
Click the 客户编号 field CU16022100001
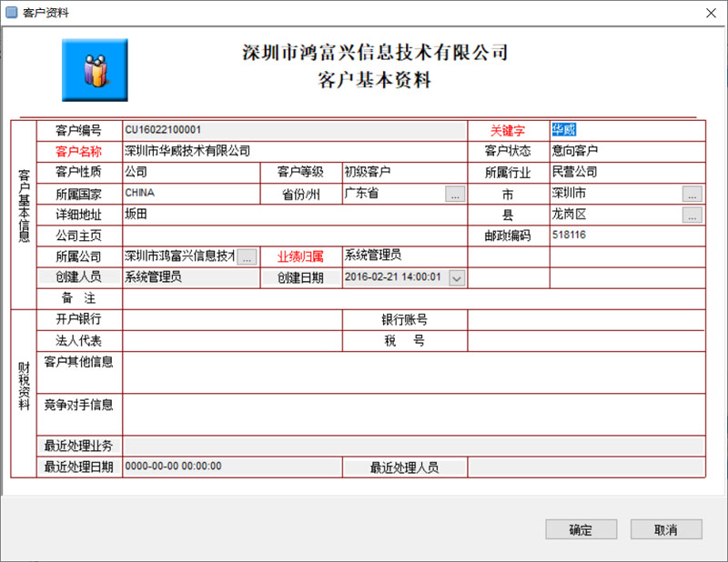[295, 130]
